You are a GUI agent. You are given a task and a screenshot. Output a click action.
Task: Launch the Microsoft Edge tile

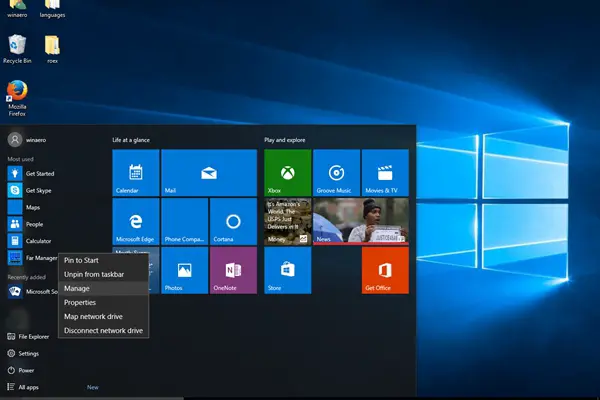coord(135,221)
